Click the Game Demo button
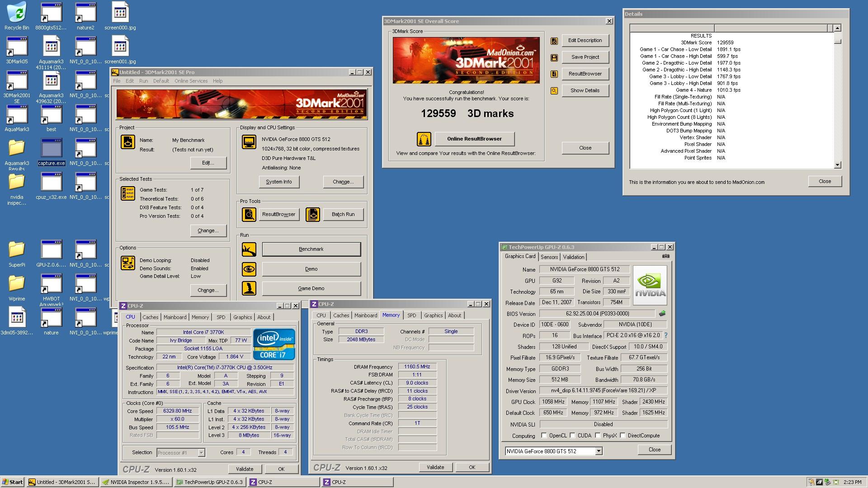Image resolution: width=868 pixels, height=488 pixels. coord(311,288)
